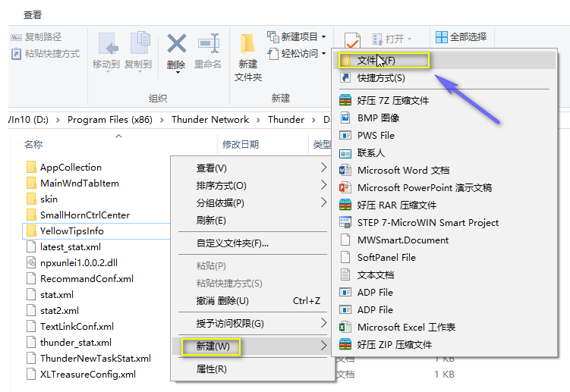Image resolution: width=570 pixels, height=392 pixels.
Task: Click the Delete (删除) icon in ribbon
Action: (x=177, y=43)
